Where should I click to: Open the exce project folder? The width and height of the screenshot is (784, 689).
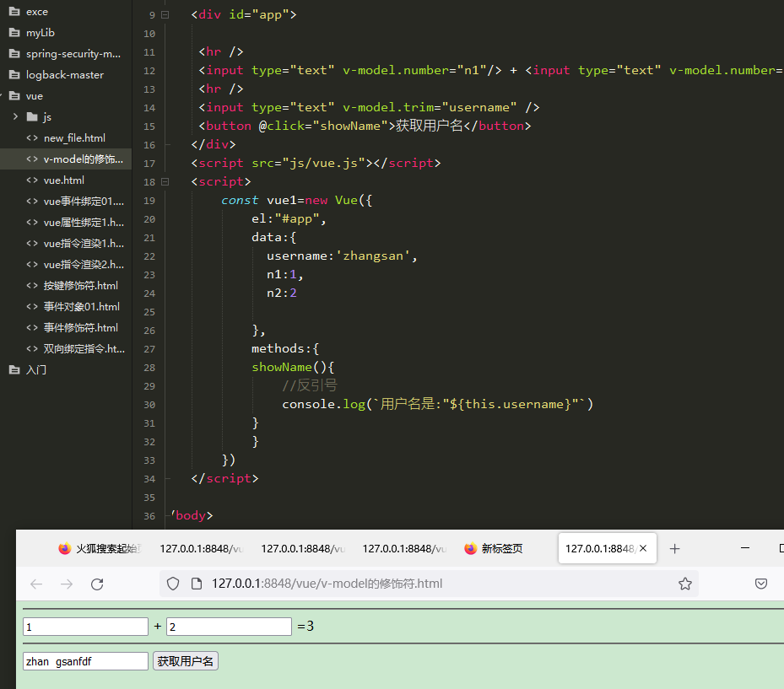[37, 12]
